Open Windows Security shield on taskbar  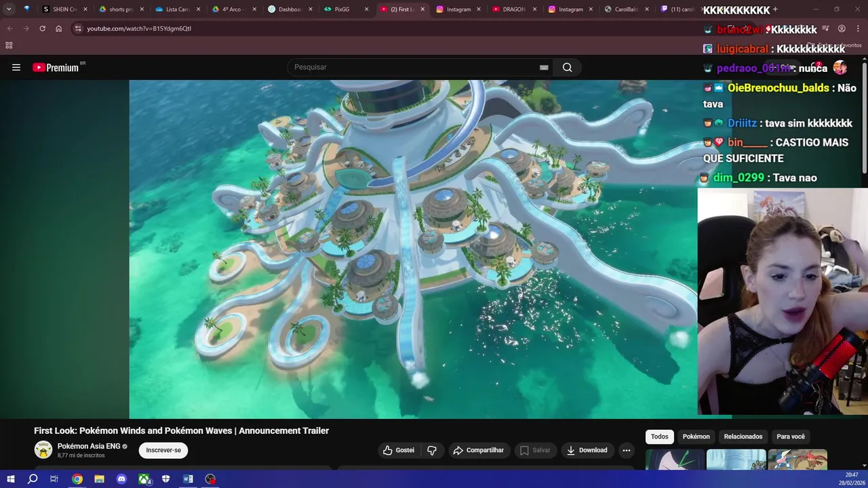click(x=165, y=479)
